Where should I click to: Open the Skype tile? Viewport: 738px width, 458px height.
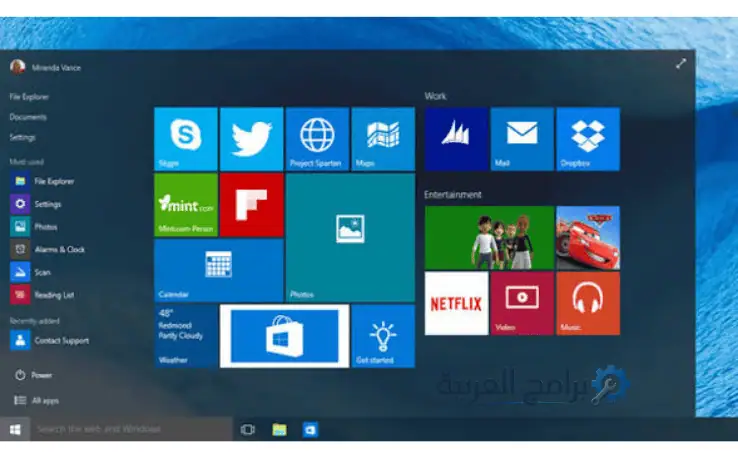click(186, 139)
